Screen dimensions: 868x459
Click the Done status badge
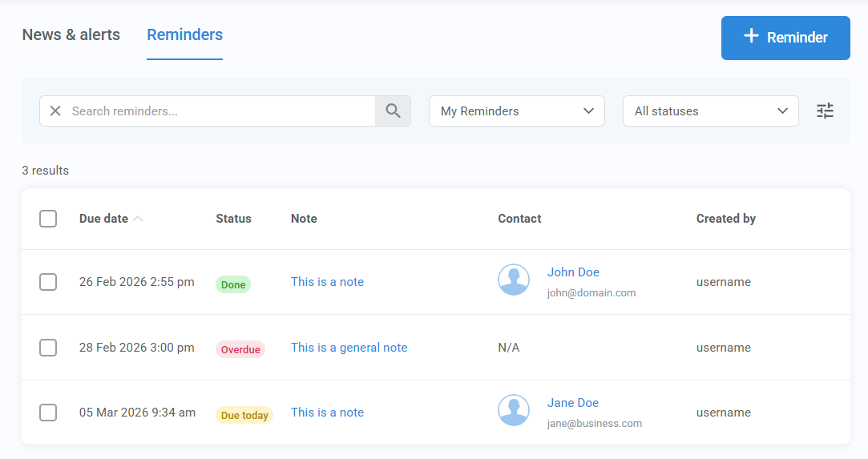pos(233,285)
